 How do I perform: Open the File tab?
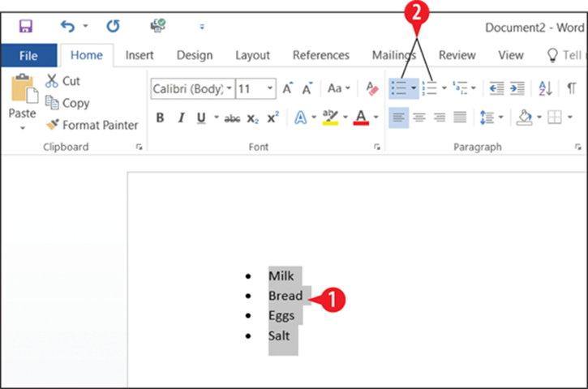pyautogui.click(x=28, y=55)
